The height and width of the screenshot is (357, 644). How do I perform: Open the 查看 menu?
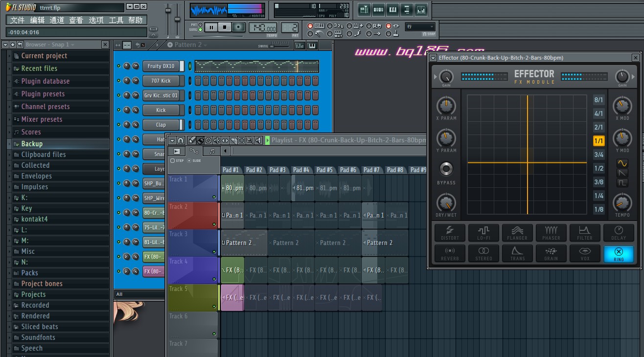click(x=76, y=20)
